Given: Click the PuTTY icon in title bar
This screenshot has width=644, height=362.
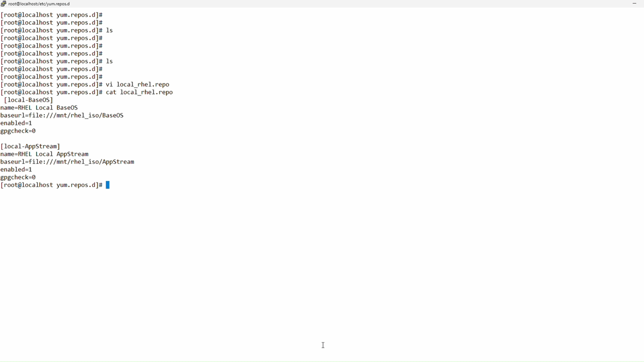Looking at the screenshot, I should (4, 4).
